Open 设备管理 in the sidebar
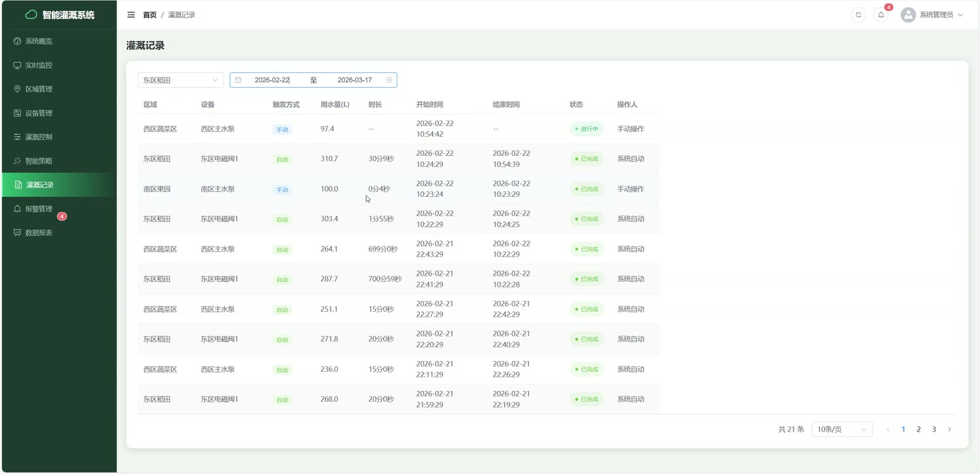The image size is (980, 474). pyautogui.click(x=59, y=113)
